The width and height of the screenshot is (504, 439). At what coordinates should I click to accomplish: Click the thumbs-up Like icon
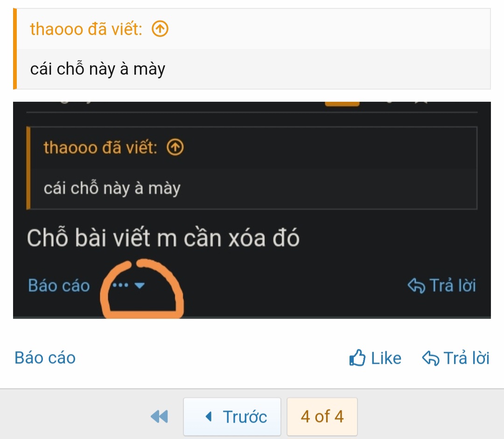point(357,358)
